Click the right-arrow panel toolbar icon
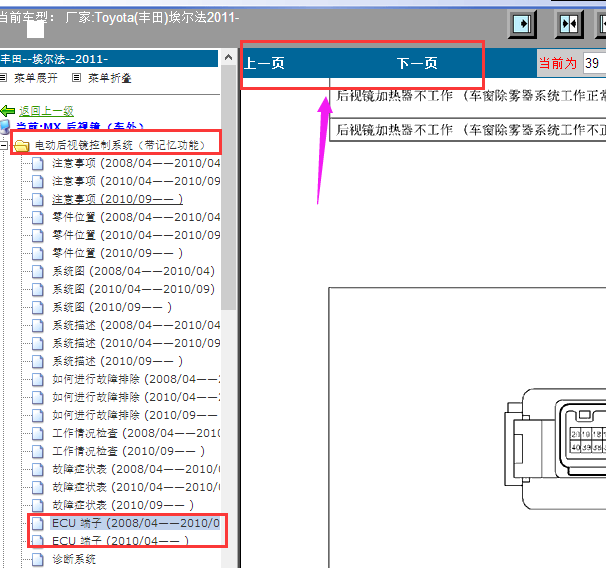Image resolution: width=606 pixels, height=568 pixels. point(522,24)
